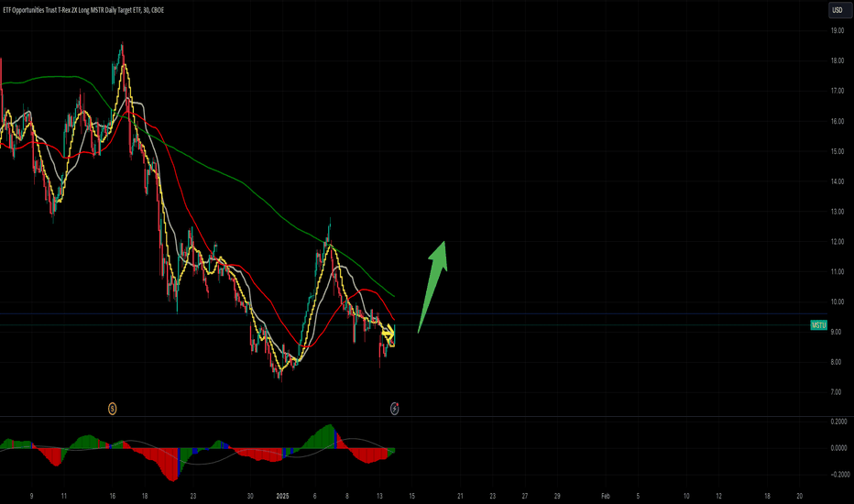Click date label '29' on time axis
Image resolution: width=854 pixels, height=504 pixels.
coord(557,496)
